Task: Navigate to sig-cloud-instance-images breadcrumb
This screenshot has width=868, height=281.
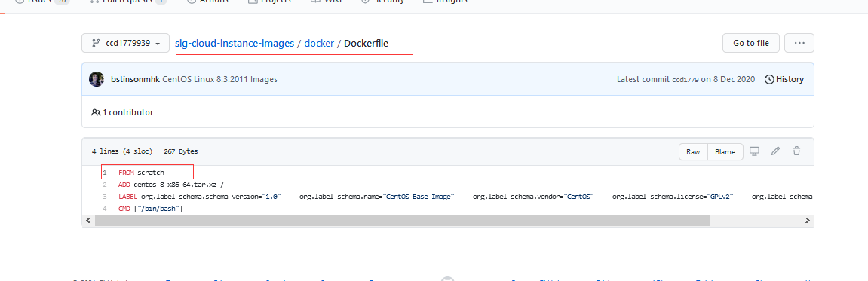Action: point(235,43)
